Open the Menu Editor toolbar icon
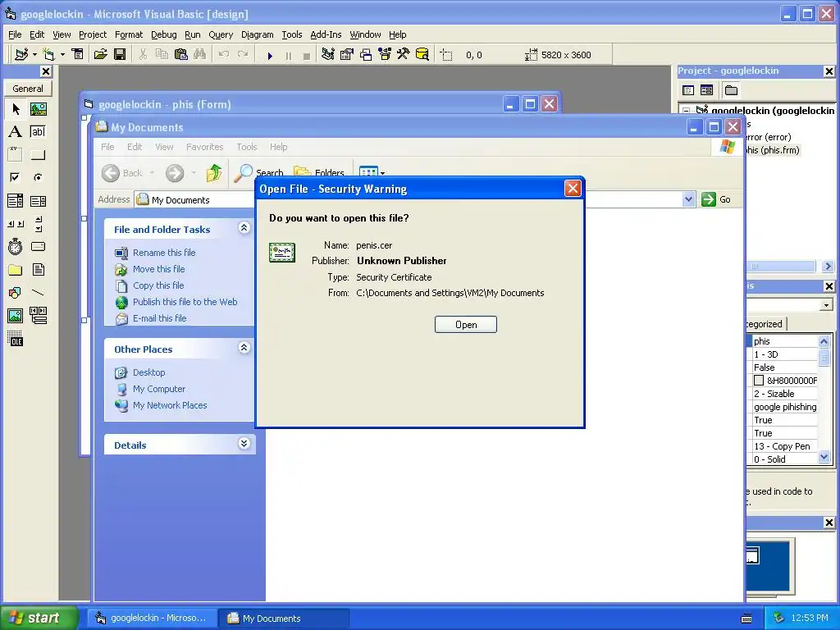 [x=78, y=55]
